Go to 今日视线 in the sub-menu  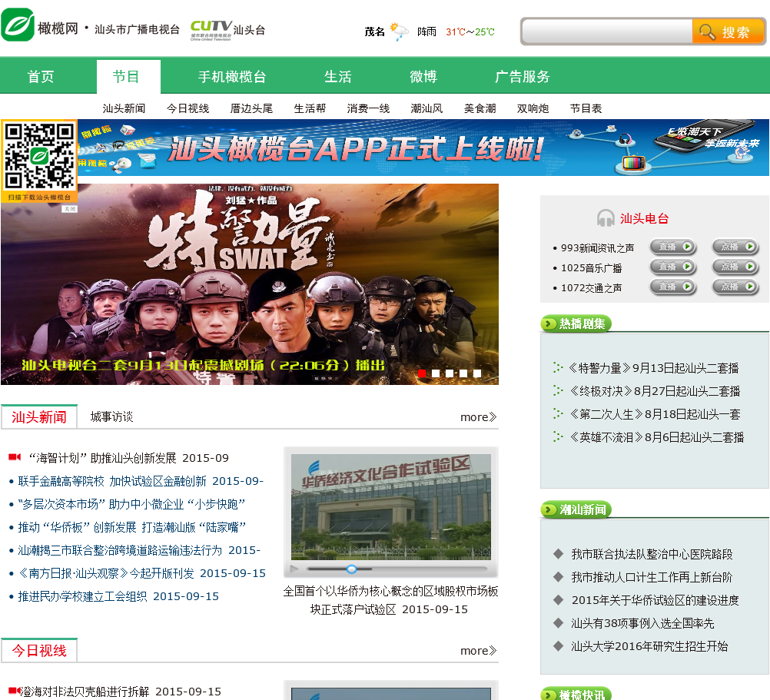pos(188,108)
